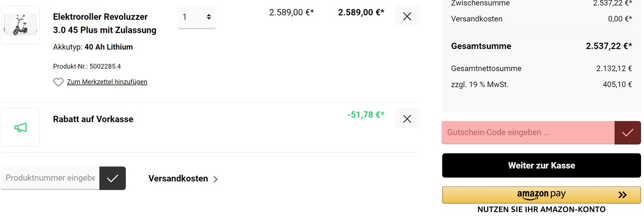The image size is (644, 216).
Task: Focus the Gutschein-Code eingeben field
Action: point(528,133)
